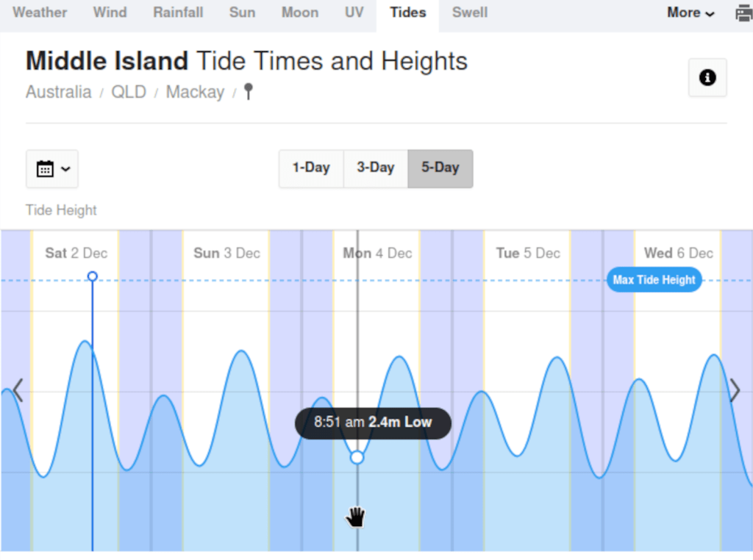The image size is (753, 560).
Task: Click the blue current-time marker handle
Action: [x=93, y=276]
